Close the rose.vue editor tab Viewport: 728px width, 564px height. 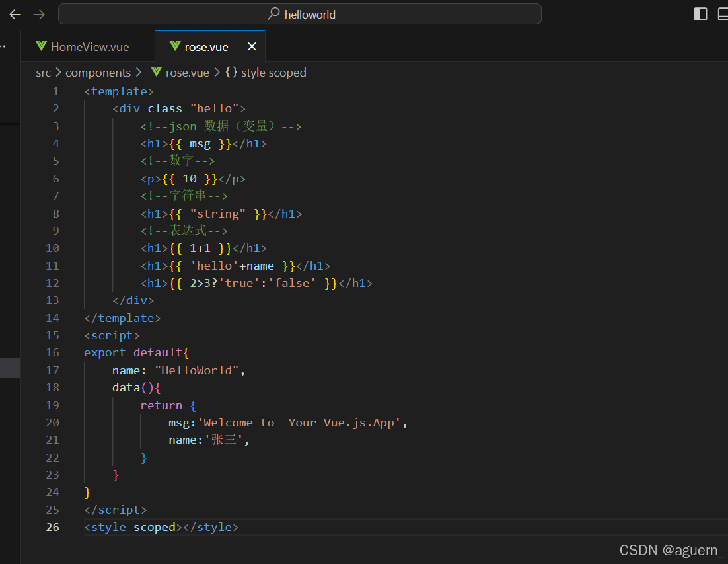click(252, 46)
